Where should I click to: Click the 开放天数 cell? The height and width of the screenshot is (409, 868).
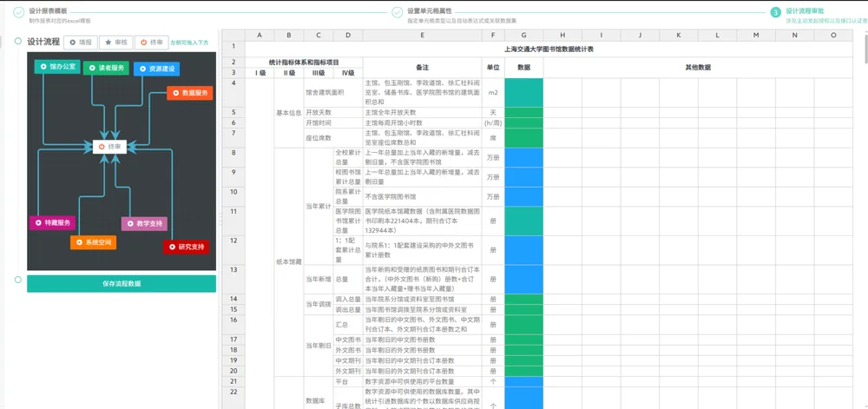pos(333,112)
